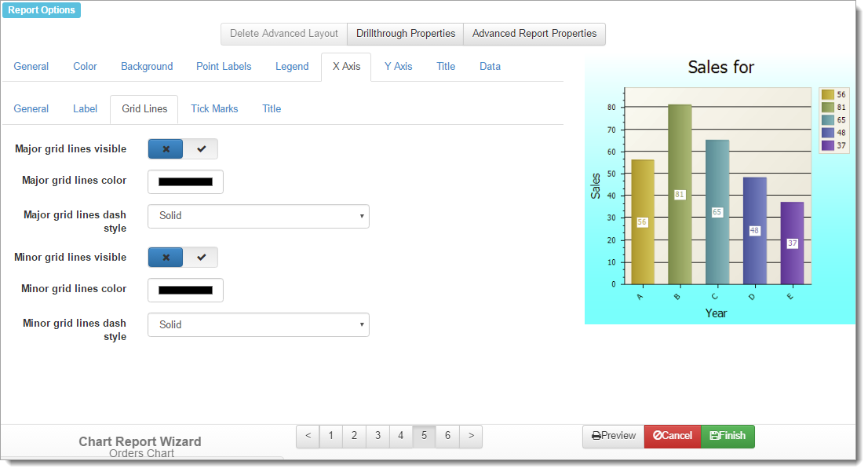Go to wizard page 6
Image resolution: width=868 pixels, height=472 pixels.
pyautogui.click(x=447, y=436)
